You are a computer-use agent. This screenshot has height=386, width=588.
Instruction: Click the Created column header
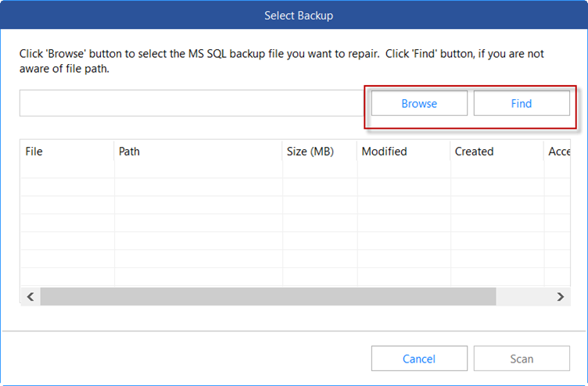pos(497,152)
